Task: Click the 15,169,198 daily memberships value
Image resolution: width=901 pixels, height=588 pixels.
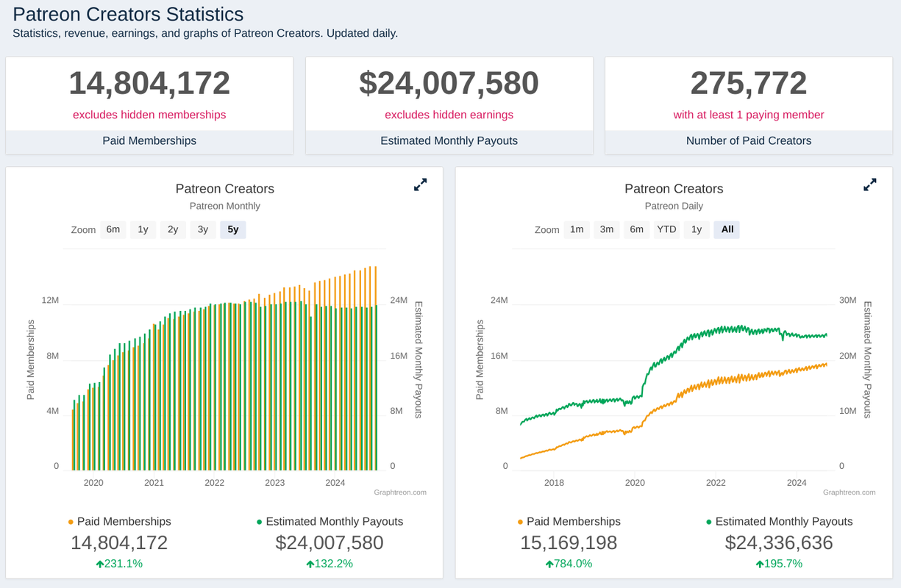Action: pos(569,543)
